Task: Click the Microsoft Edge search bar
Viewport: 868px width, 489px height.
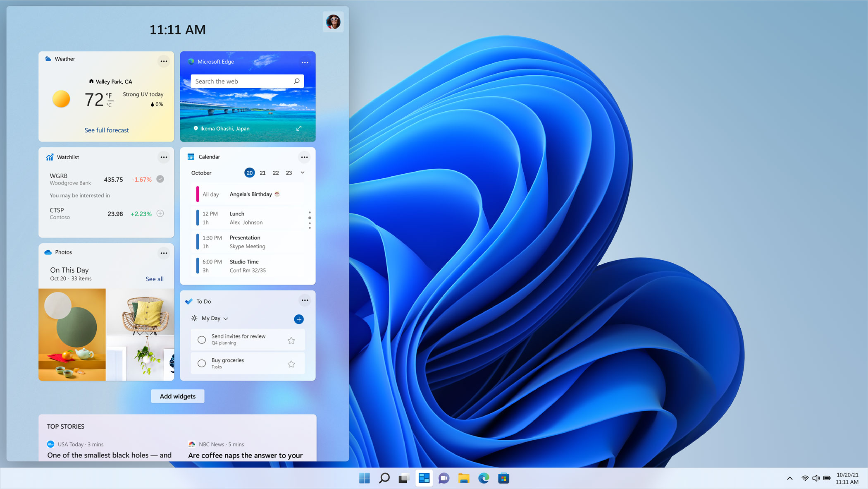Action: tap(247, 81)
